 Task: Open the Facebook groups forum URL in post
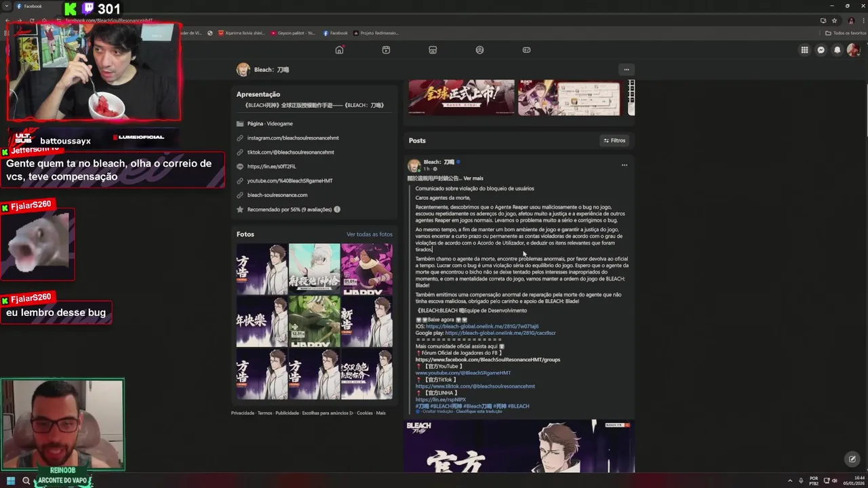coord(488,360)
